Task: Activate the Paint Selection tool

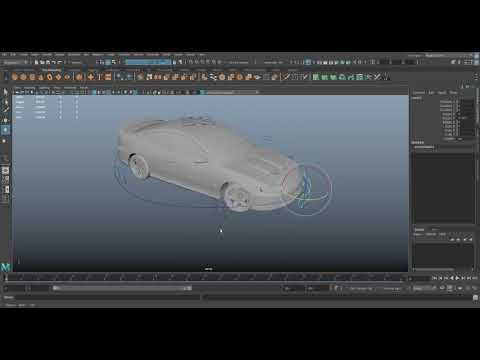Action: (x=5, y=110)
